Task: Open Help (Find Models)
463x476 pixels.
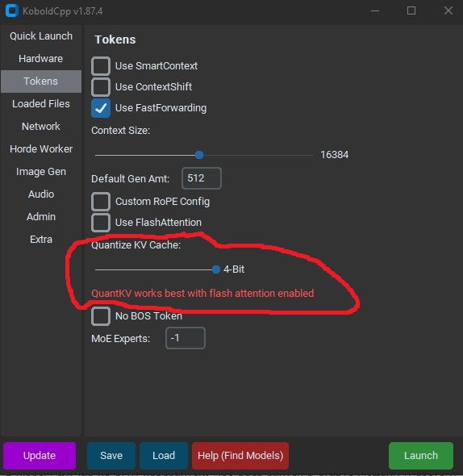Action: (240, 456)
